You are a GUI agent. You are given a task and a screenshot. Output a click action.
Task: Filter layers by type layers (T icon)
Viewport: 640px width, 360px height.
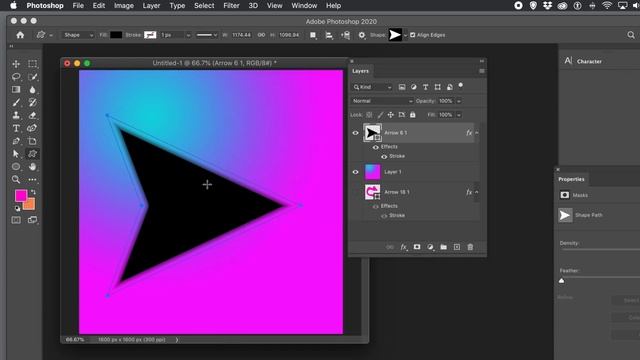[x=426, y=87]
